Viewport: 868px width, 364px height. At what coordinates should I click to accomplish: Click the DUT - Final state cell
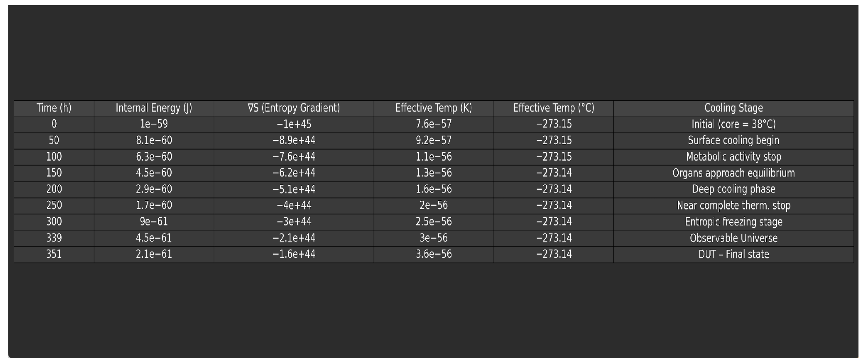click(734, 254)
